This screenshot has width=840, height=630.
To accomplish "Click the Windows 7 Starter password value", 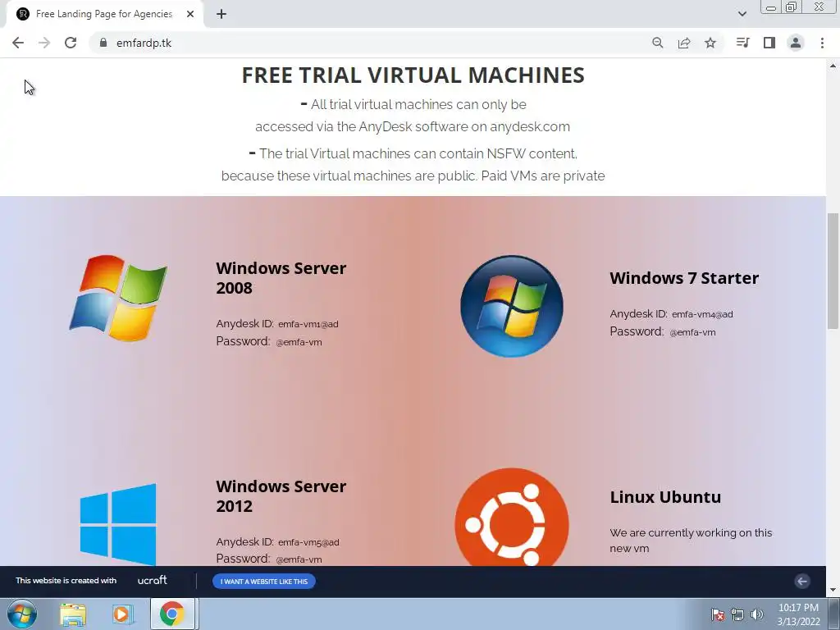I will click(x=692, y=332).
